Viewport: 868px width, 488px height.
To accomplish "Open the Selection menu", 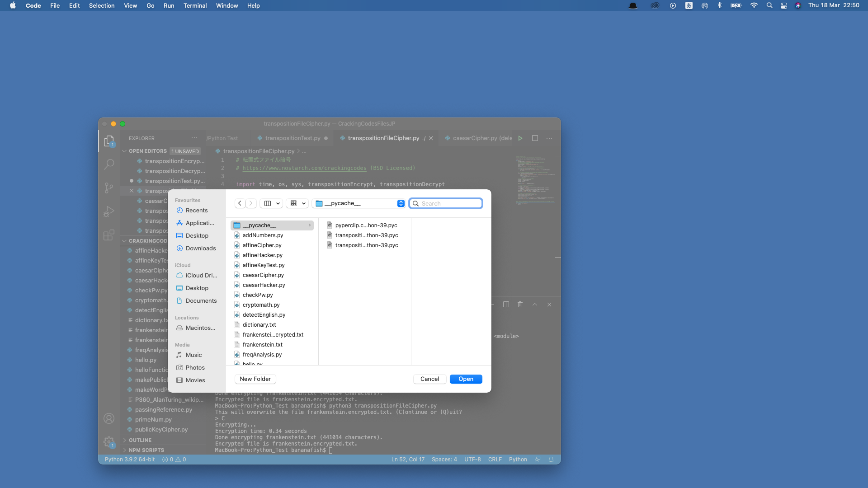I will tap(101, 5).
